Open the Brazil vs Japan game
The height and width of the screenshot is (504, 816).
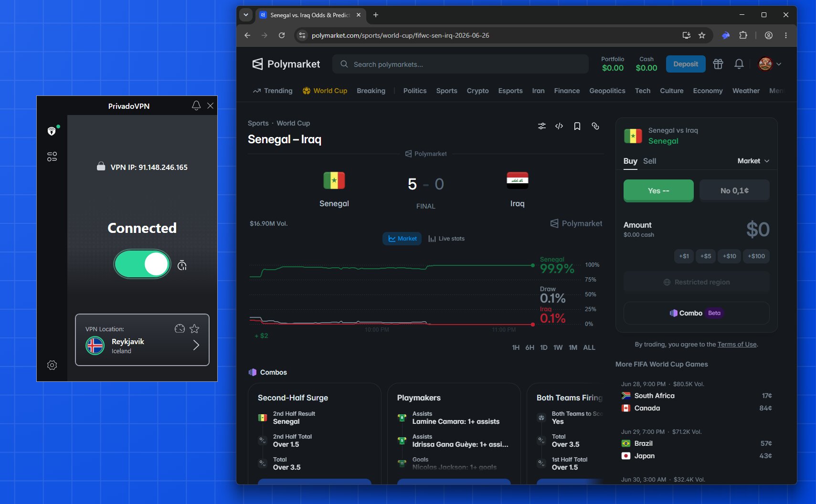[x=697, y=450]
